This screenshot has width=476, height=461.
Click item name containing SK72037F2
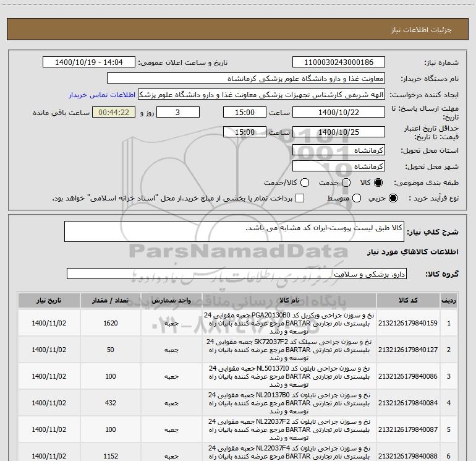(x=289, y=350)
